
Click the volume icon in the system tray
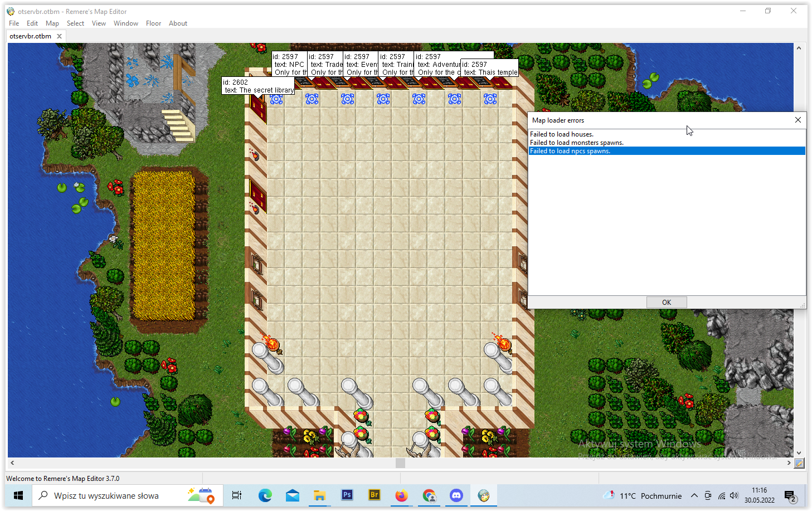pos(733,495)
